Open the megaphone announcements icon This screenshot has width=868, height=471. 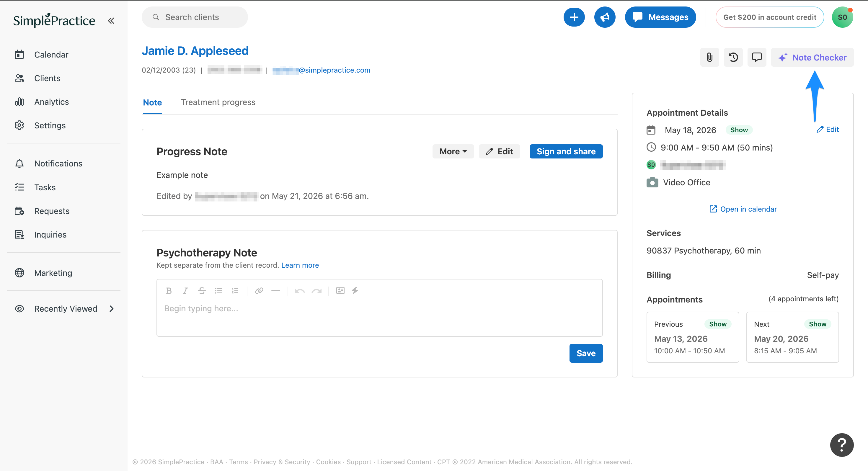(x=605, y=17)
